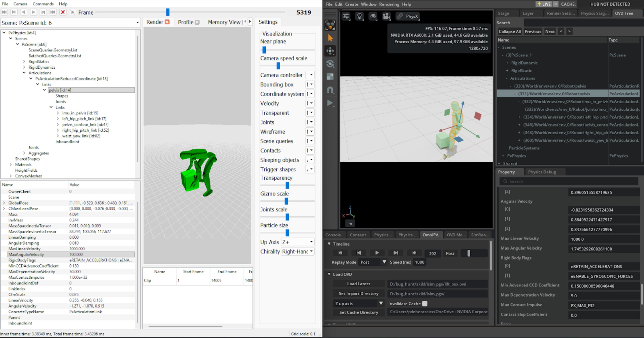Image resolution: width=644 pixels, height=338 pixels.
Task: Click the Near plane slider under Visualization
Action: (264, 50)
